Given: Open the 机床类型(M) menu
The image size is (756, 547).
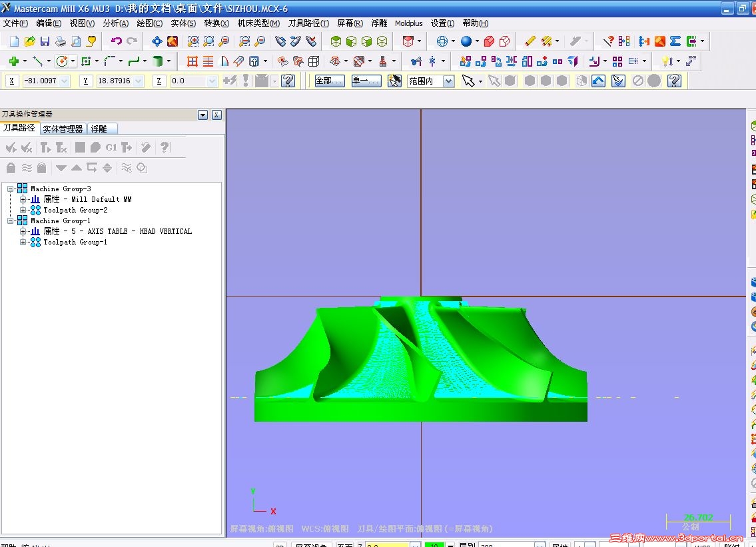Looking at the screenshot, I should click(x=258, y=23).
